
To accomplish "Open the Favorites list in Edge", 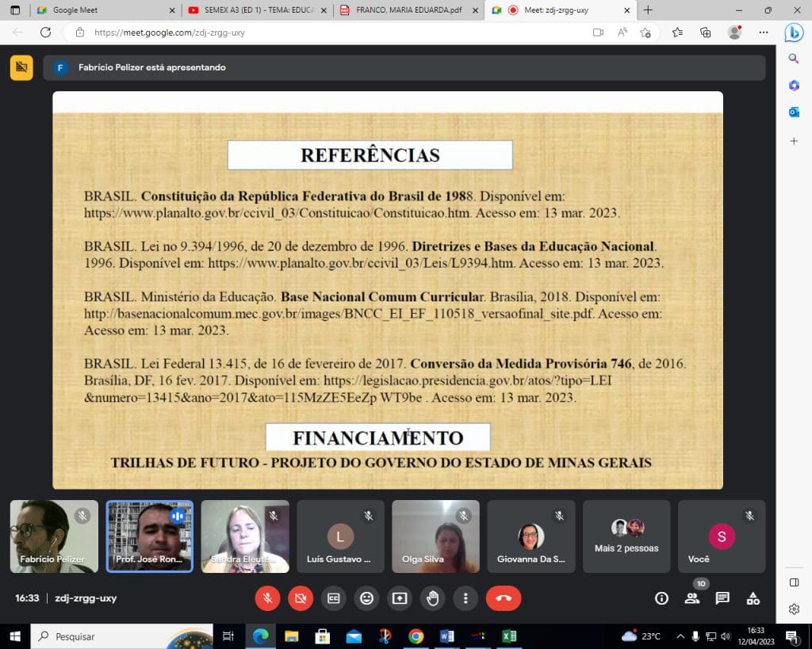I will click(677, 32).
